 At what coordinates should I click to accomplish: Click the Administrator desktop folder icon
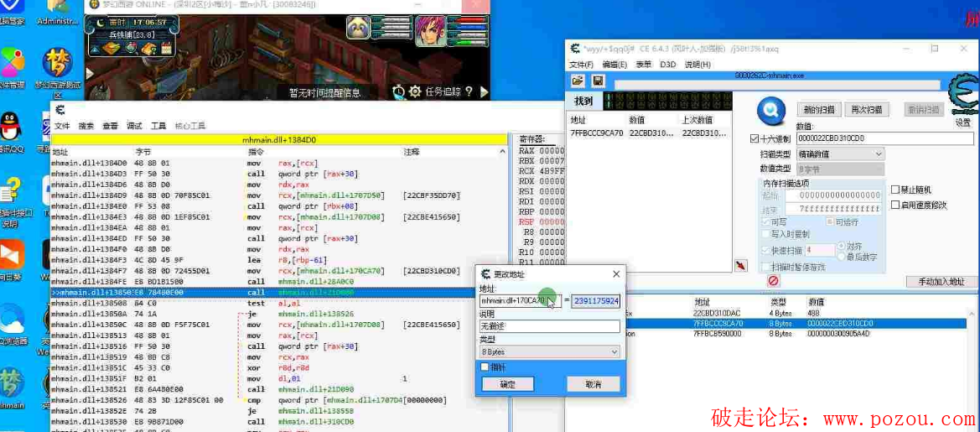[58, 13]
